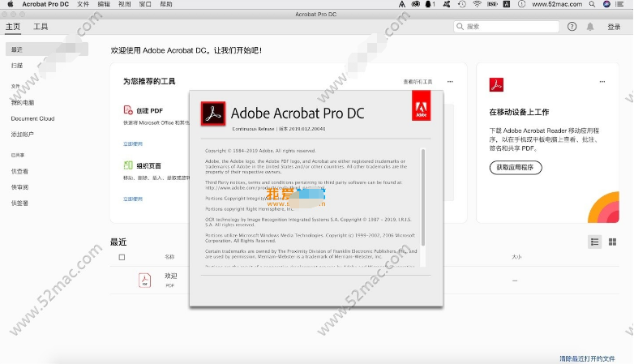Open the 帮助 menu

(x=165, y=4)
